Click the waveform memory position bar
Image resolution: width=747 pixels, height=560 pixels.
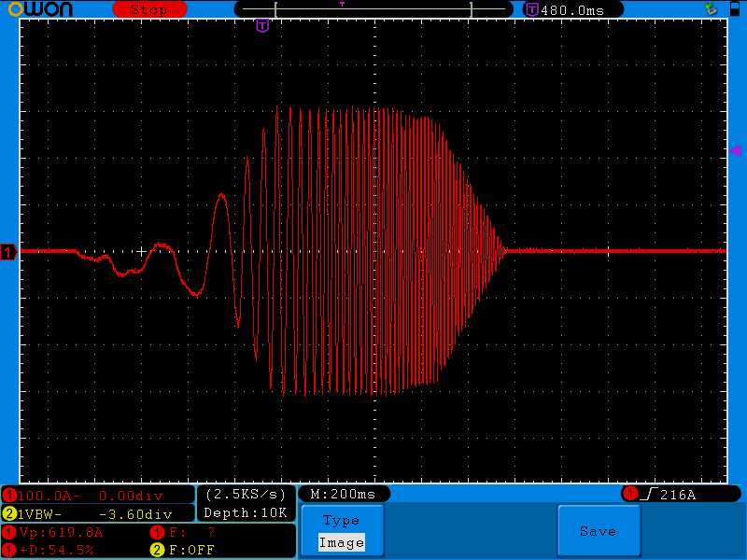tap(373, 9)
